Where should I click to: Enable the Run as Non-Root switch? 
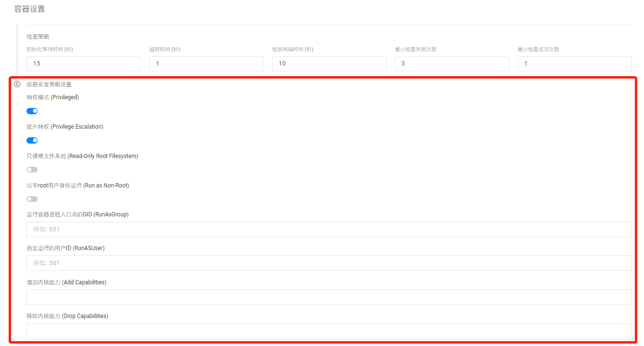pos(32,199)
